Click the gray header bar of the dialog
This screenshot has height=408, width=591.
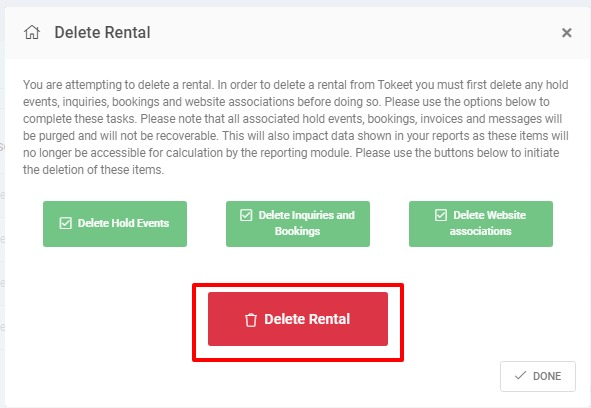tap(298, 33)
